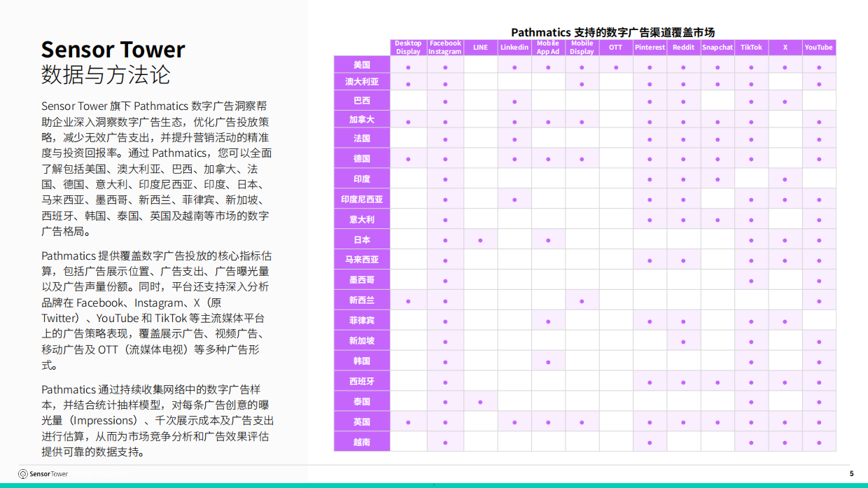Click the LINE dot in the 日本 row

(480, 240)
